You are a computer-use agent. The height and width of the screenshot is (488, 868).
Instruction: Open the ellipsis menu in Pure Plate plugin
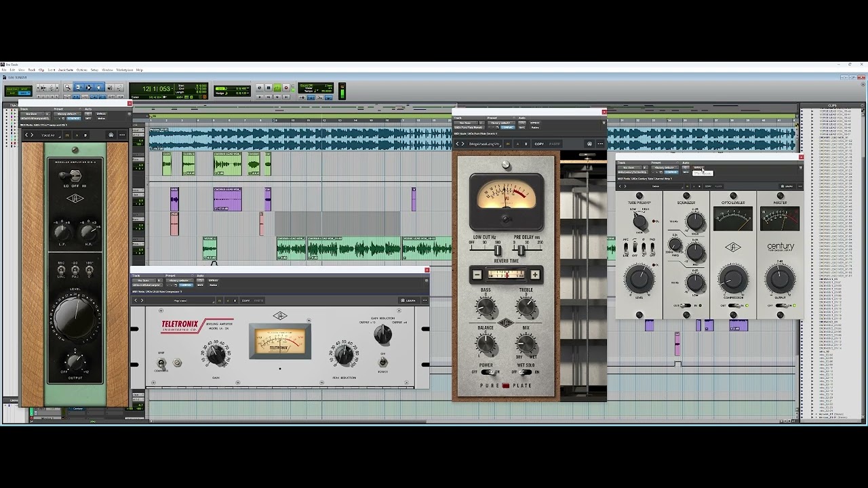pos(600,144)
